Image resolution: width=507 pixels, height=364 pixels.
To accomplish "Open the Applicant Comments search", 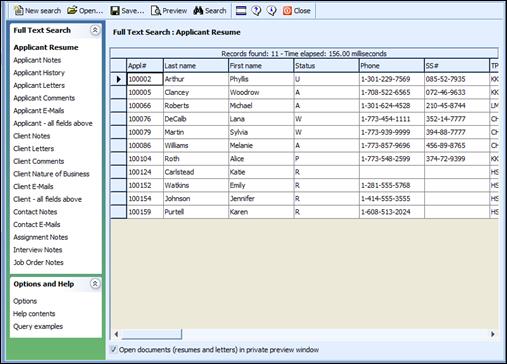I will click(x=44, y=98).
